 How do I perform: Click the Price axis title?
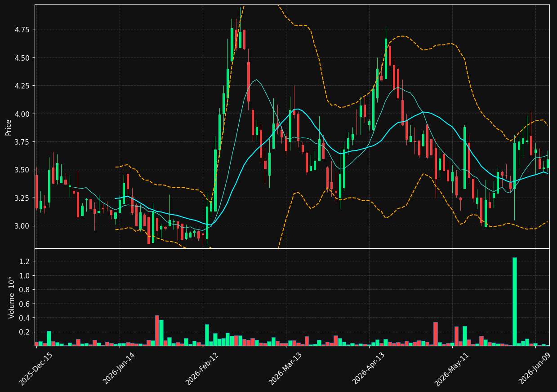9,127
